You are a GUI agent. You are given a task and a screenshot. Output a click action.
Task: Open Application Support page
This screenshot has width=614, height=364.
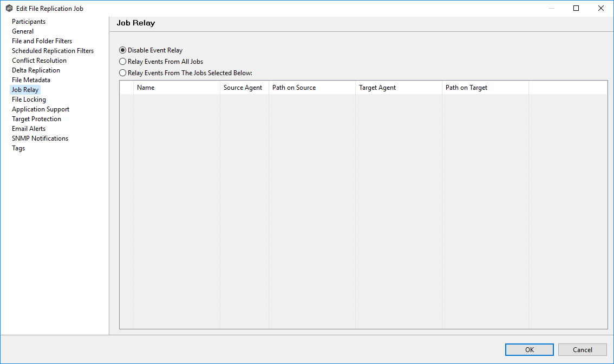[41, 109]
